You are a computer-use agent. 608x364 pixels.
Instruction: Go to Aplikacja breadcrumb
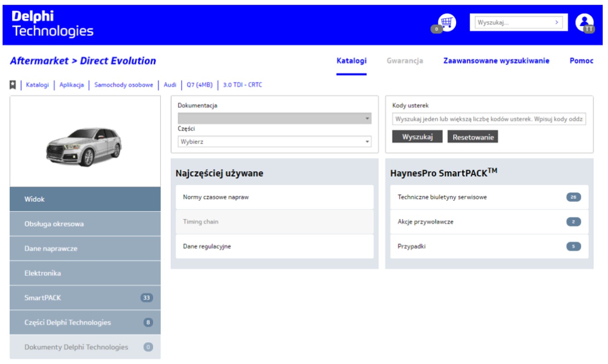(x=72, y=85)
